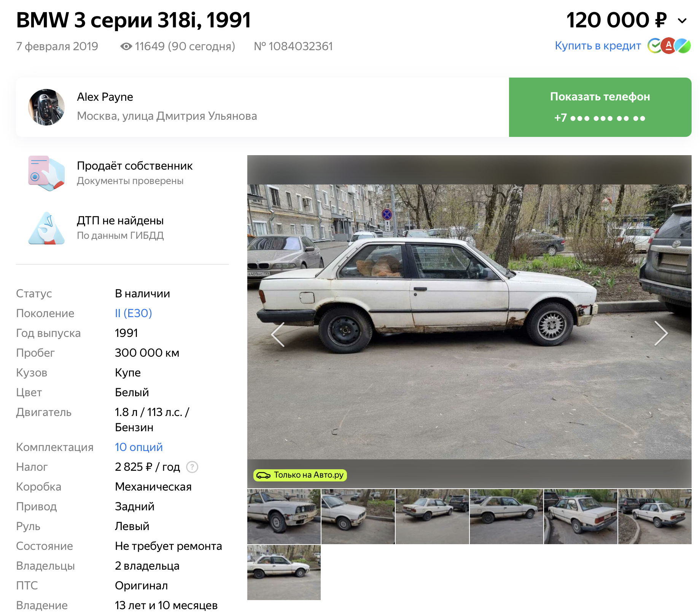Select the last thumbnail in second row
The width and height of the screenshot is (700, 613).
pyautogui.click(x=284, y=572)
